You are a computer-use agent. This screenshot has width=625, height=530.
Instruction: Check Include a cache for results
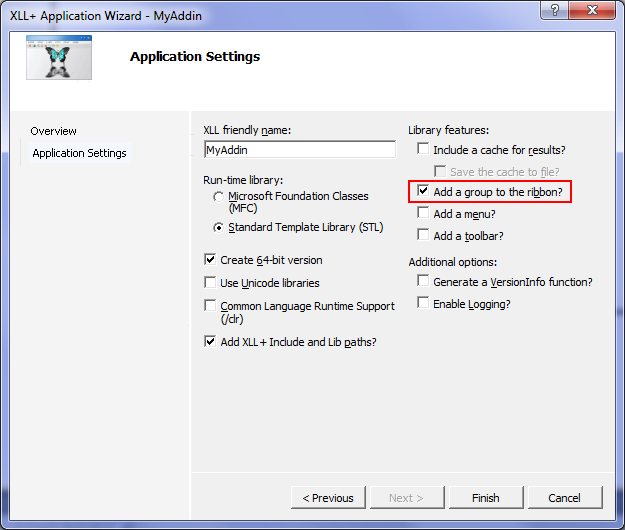pos(423,149)
